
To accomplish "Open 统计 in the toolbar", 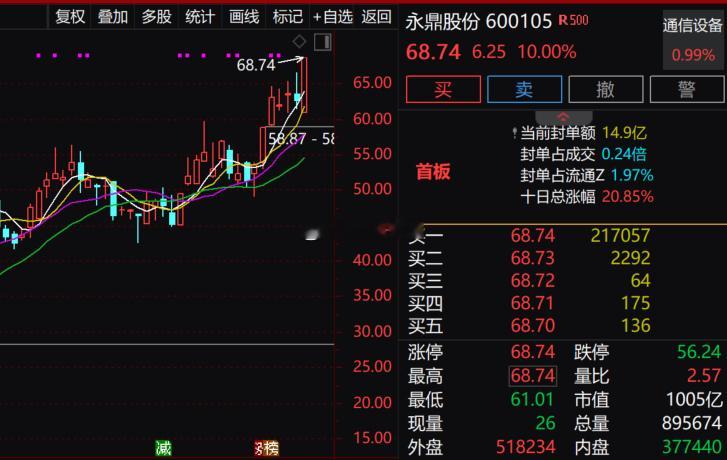I will coord(200,17).
